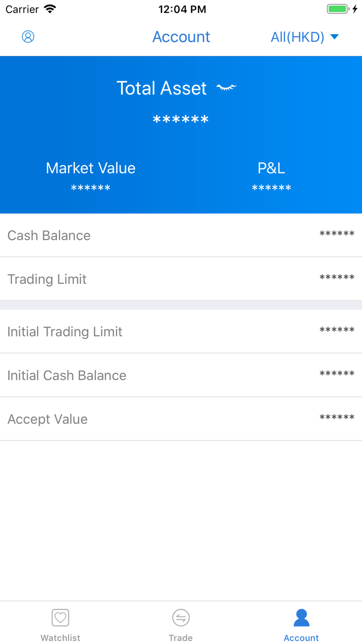
Task: Open the Initial Trading Limit row
Action: (x=181, y=332)
